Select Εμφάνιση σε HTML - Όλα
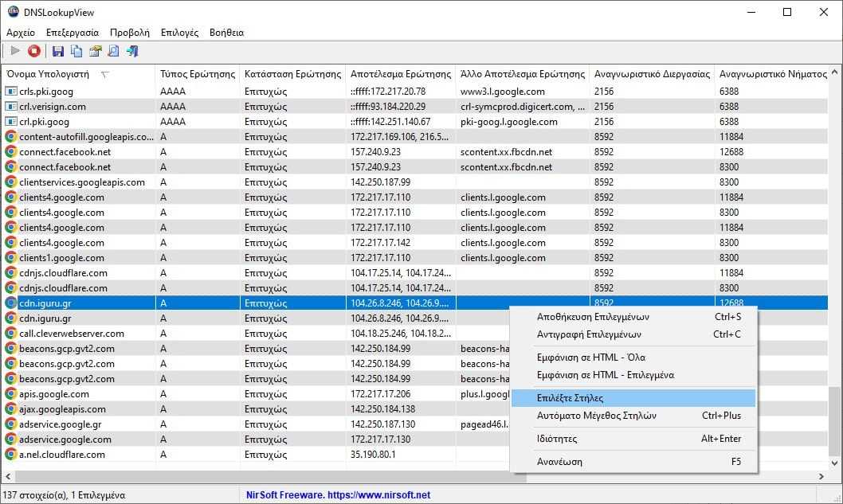 [633, 357]
